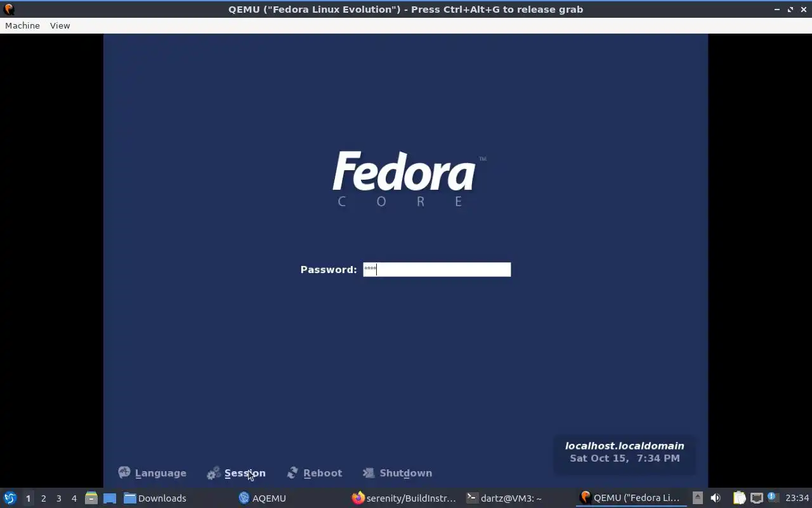
Task: Click the Session gears icon
Action: click(214, 473)
